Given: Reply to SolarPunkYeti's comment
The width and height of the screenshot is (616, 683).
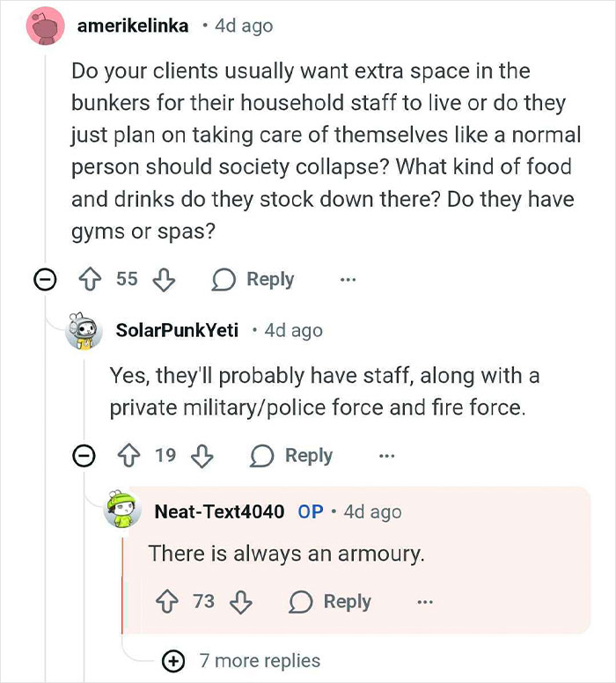Looking at the screenshot, I should [291, 456].
